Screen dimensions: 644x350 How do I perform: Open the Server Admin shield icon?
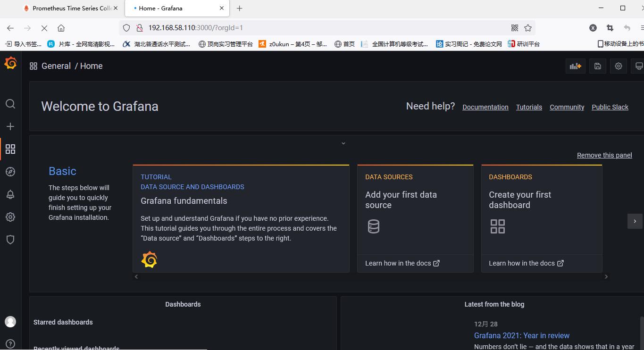(x=10, y=240)
